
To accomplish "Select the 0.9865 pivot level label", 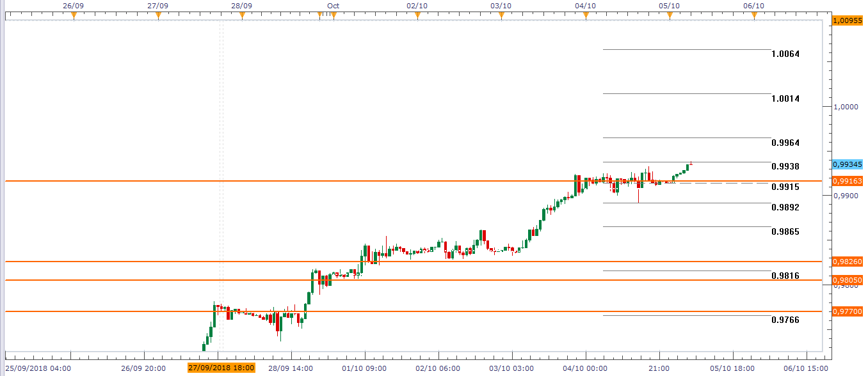I will [x=785, y=231].
